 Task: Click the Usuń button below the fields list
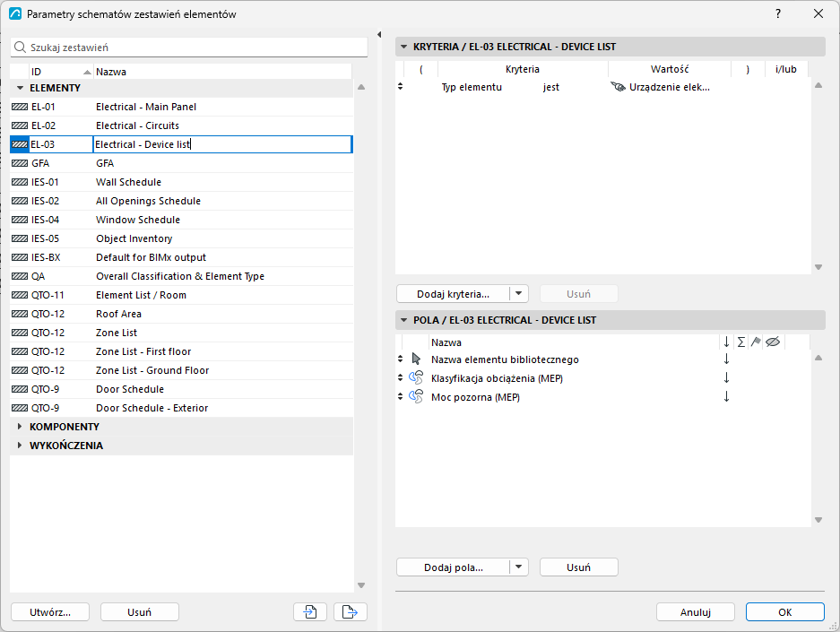click(x=578, y=567)
